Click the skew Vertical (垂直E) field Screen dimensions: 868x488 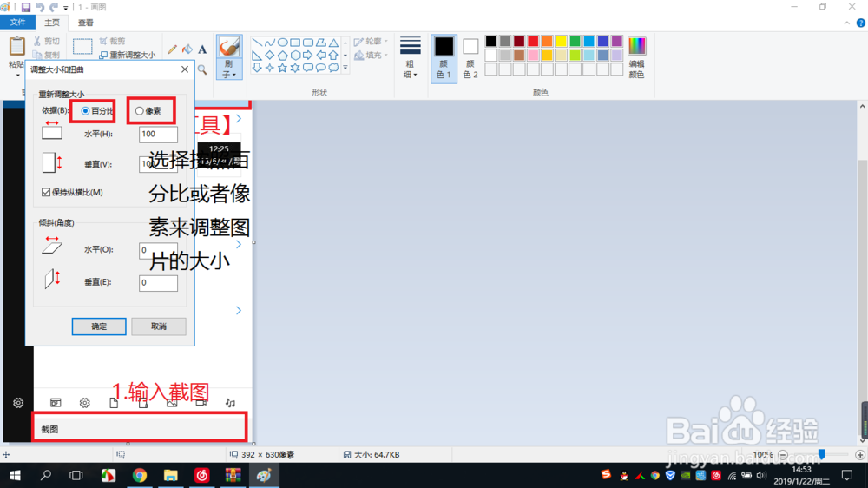[x=158, y=282]
